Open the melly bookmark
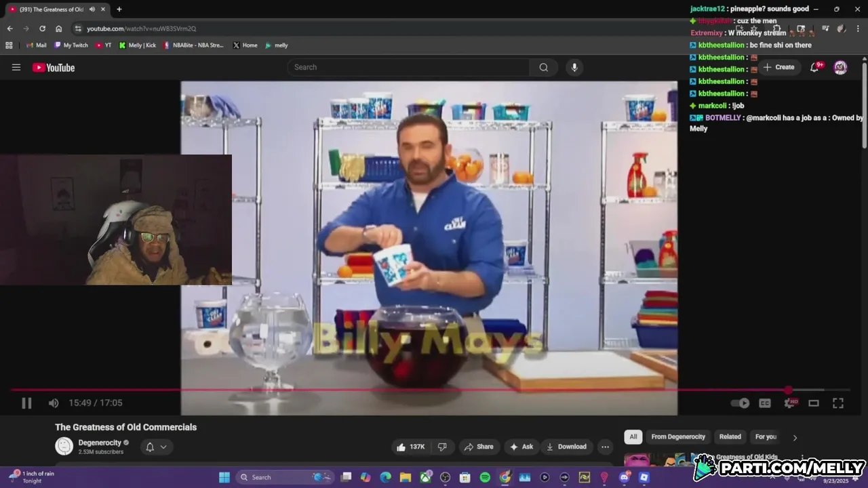This screenshot has height=488, width=868. (x=277, y=45)
